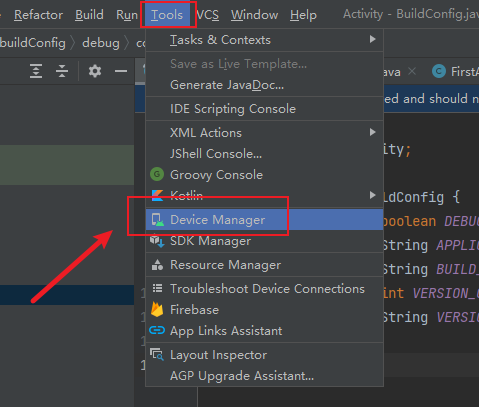
Task: Open the Help menu
Action: click(303, 15)
